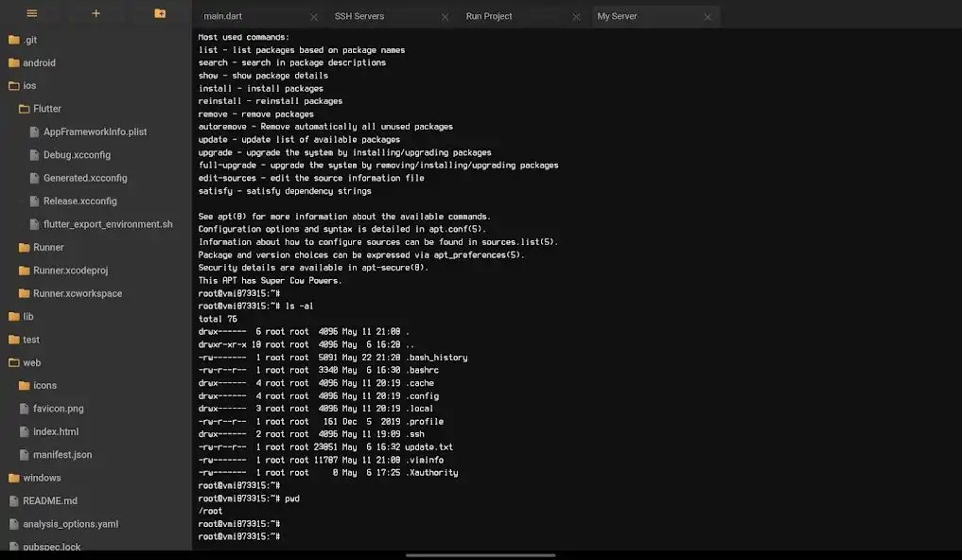Image resolution: width=962 pixels, height=560 pixels.
Task: Click the new folder icon
Action: [160, 13]
